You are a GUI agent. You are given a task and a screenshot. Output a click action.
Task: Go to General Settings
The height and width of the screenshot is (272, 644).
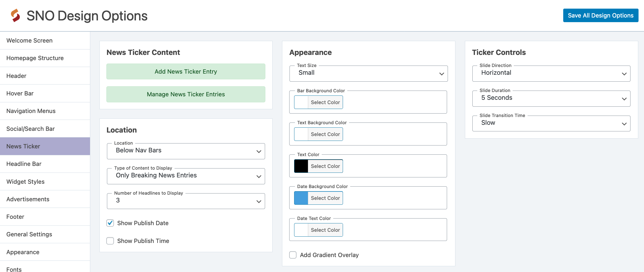point(45,234)
